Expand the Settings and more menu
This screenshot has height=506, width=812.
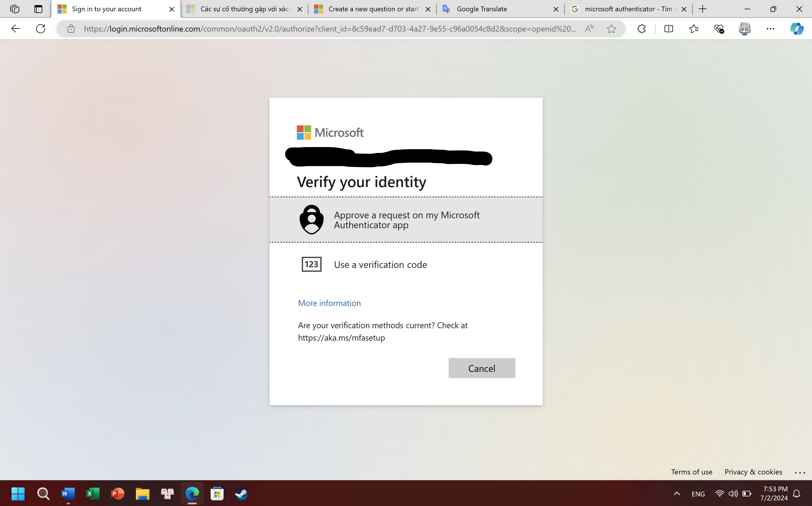pyautogui.click(x=771, y=29)
